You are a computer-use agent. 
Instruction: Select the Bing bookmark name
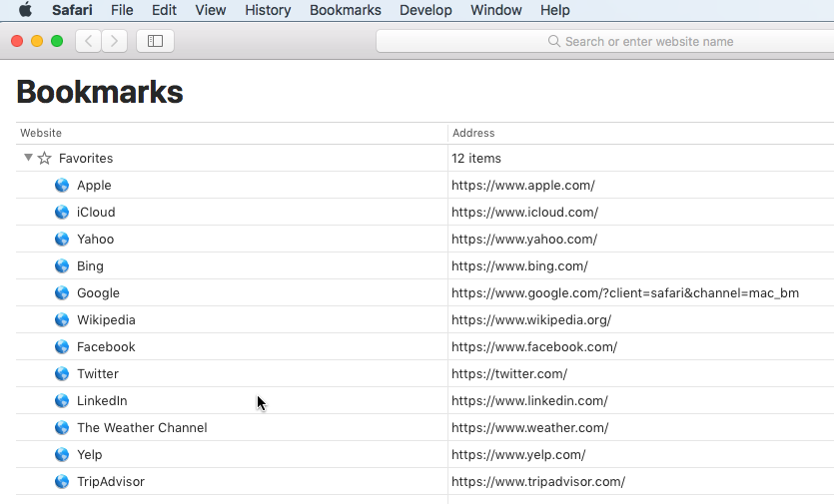pos(90,266)
